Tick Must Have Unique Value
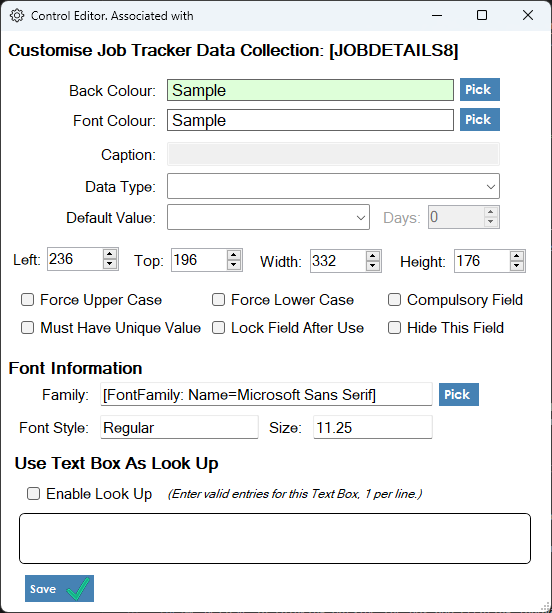The width and height of the screenshot is (552, 613). (x=27, y=328)
